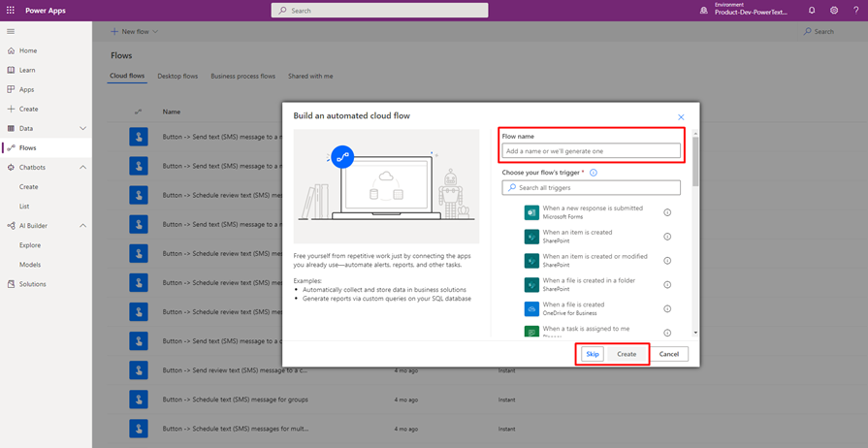Image resolution: width=868 pixels, height=448 pixels.
Task: Click info icon for 'When a file is created in a folder'
Action: coord(667,285)
